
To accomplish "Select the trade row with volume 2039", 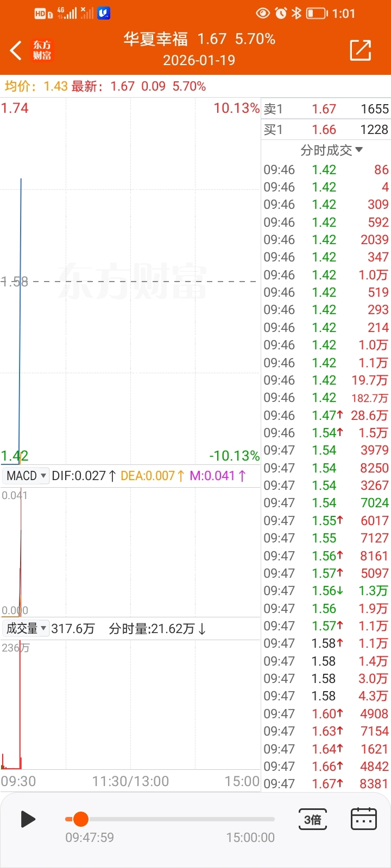I will click(326, 240).
